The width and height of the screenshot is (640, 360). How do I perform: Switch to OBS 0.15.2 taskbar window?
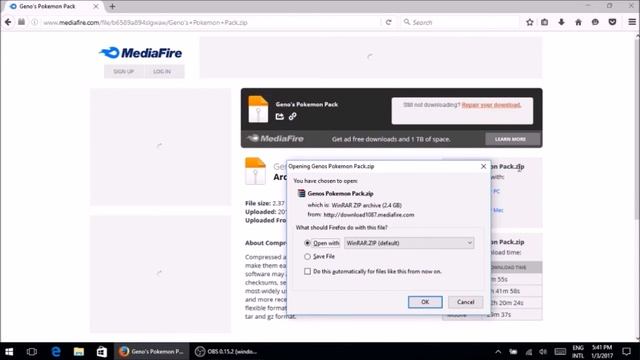coord(226,351)
